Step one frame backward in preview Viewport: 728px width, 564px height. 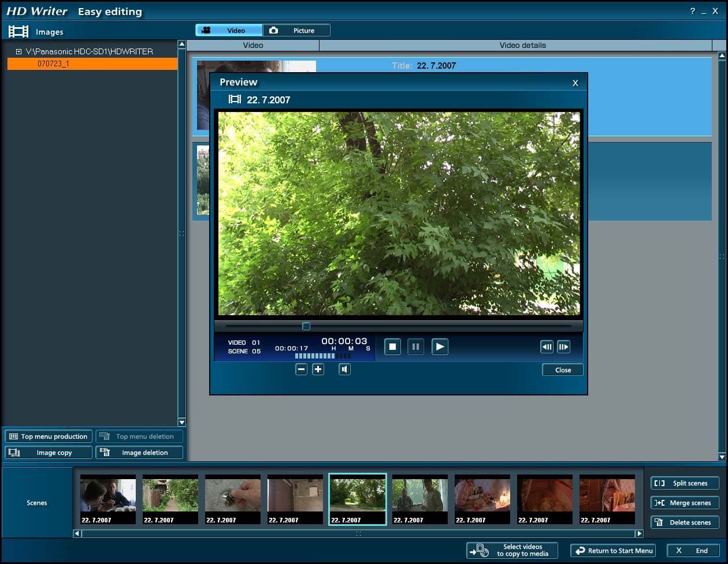547,346
